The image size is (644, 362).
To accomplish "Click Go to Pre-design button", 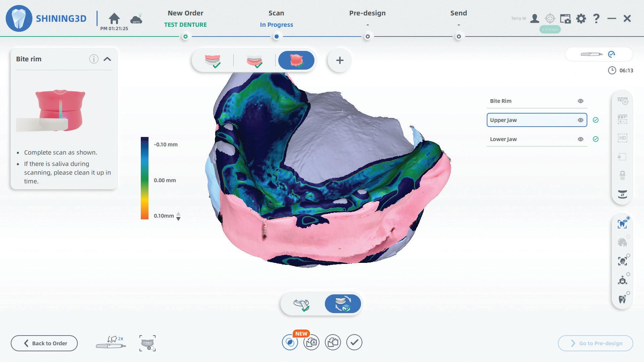I will pos(595,343).
